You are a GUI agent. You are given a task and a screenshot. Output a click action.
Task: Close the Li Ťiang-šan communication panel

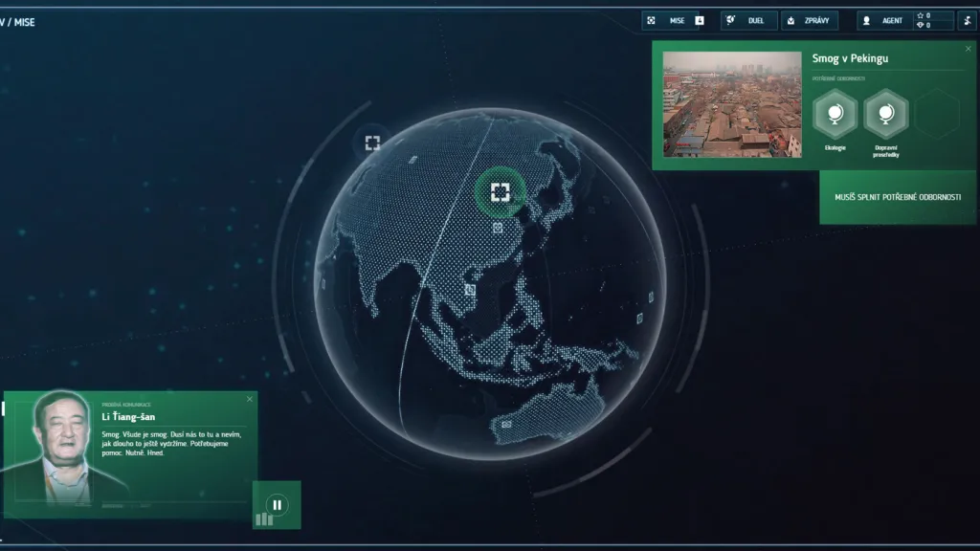click(250, 399)
